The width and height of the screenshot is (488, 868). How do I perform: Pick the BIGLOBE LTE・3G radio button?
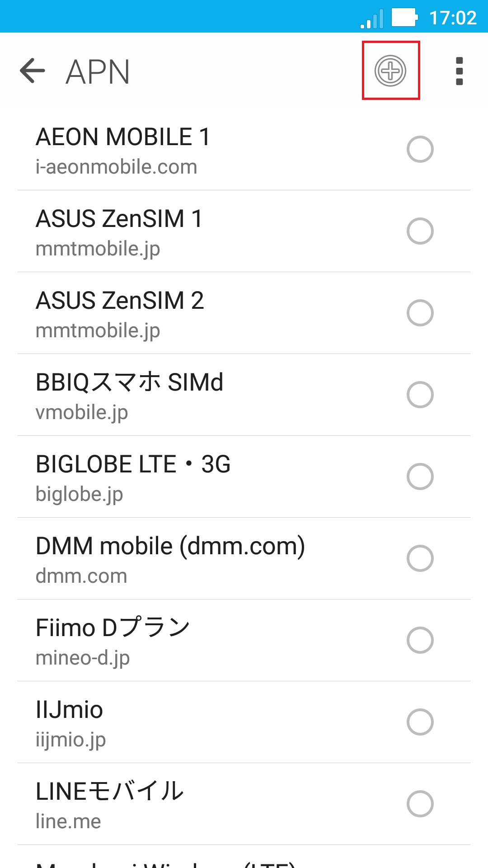pyautogui.click(x=420, y=476)
